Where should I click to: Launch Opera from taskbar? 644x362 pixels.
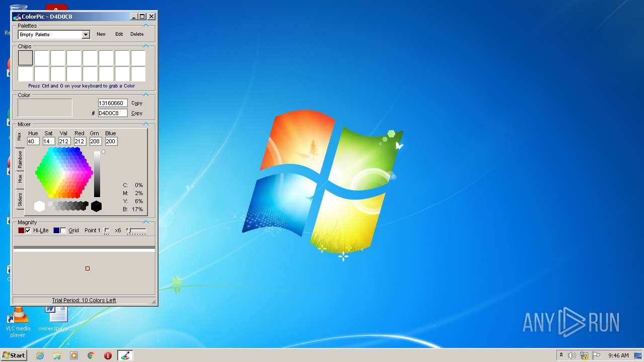(108, 355)
